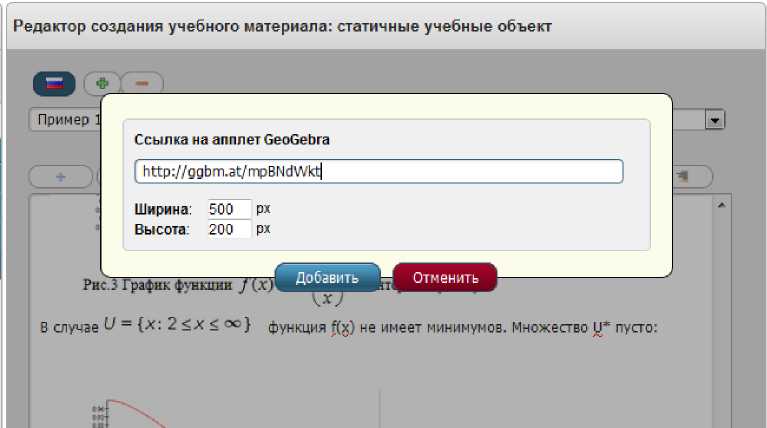
Task: Click the editor's scroll-up arrow
Action: 717,204
